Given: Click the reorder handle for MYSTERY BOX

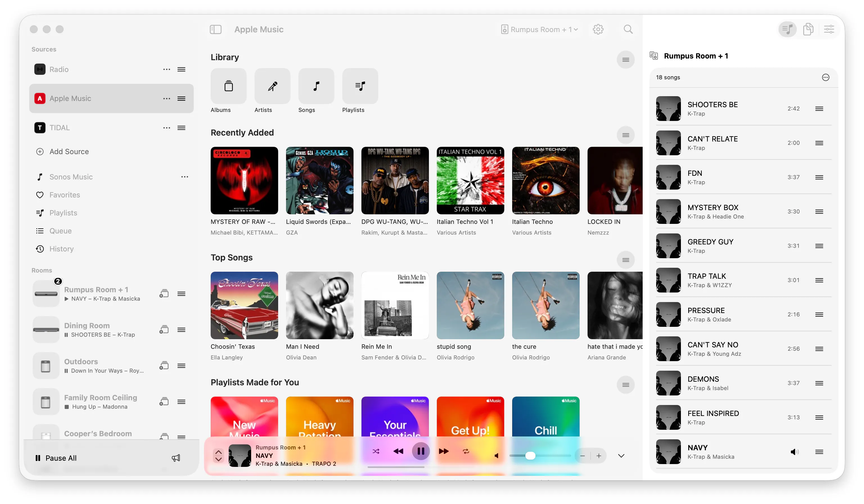Looking at the screenshot, I should [x=819, y=211].
